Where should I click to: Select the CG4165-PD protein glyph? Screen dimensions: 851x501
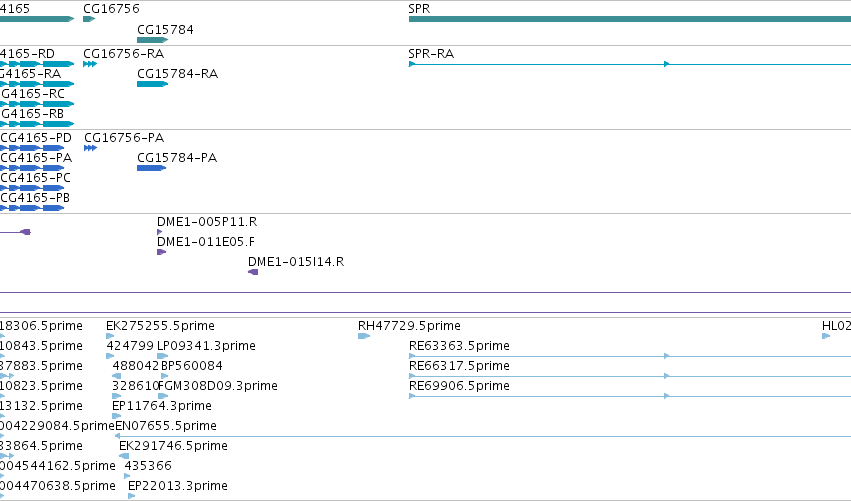point(32,148)
